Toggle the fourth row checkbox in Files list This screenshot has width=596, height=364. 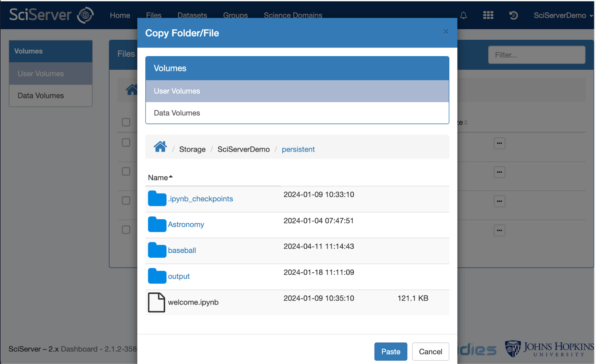click(126, 230)
